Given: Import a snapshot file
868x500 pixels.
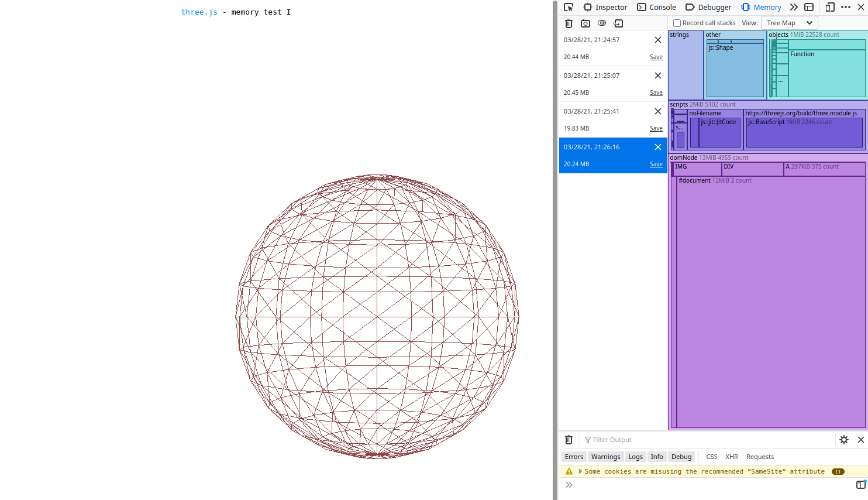Looking at the screenshot, I should [618, 23].
